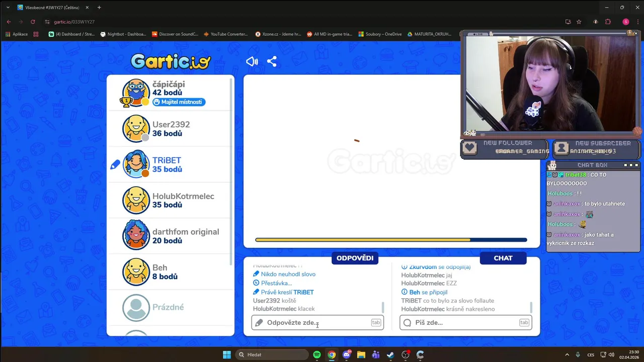Click darthfom original's player avatar
The width and height of the screenshot is (644, 362).
coord(136,236)
